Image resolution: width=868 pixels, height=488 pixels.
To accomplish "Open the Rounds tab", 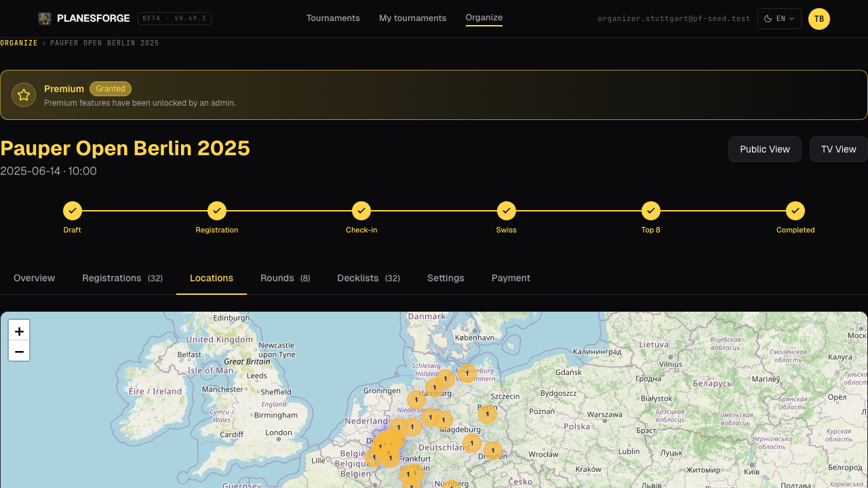I will (285, 278).
